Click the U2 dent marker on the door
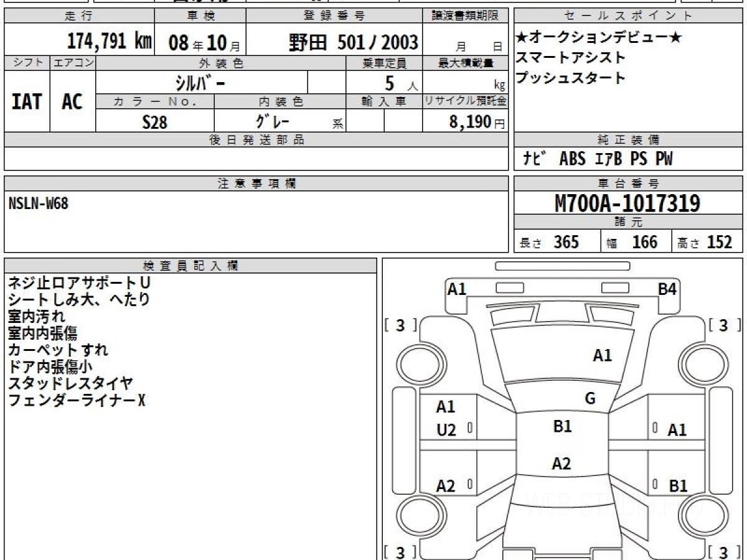Viewport: 747px width, 560px height. [446, 429]
